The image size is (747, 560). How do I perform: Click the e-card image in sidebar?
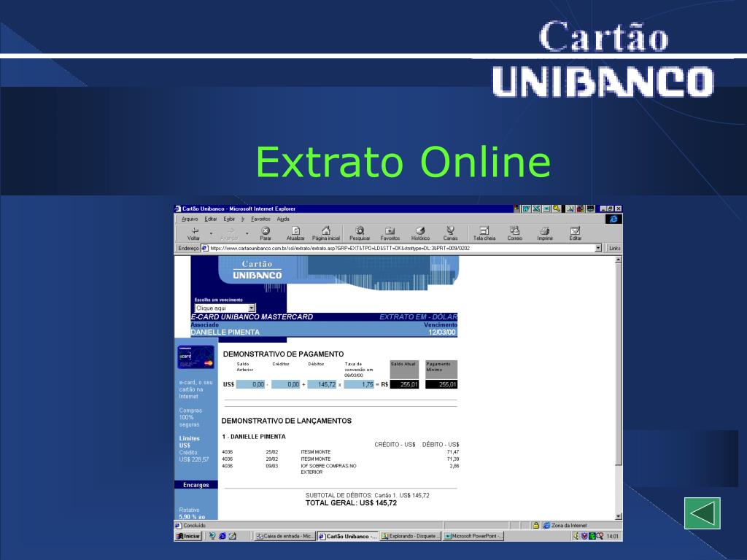(x=196, y=357)
